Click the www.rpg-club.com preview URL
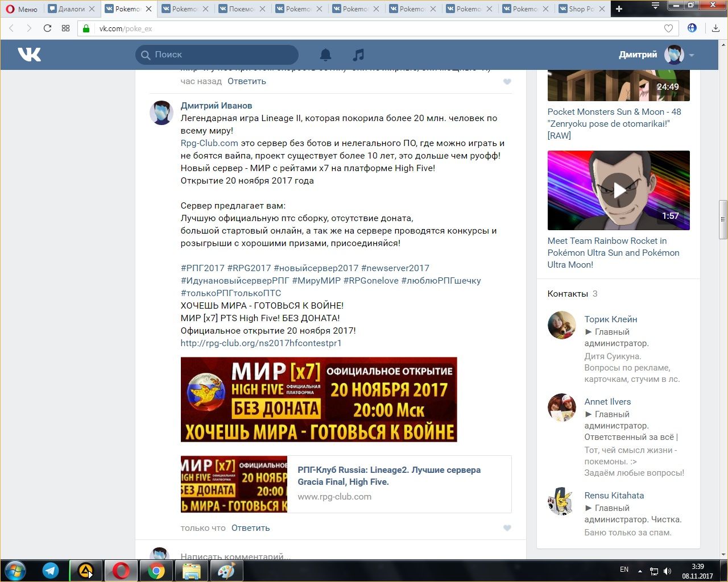This screenshot has height=582, width=728. click(334, 497)
